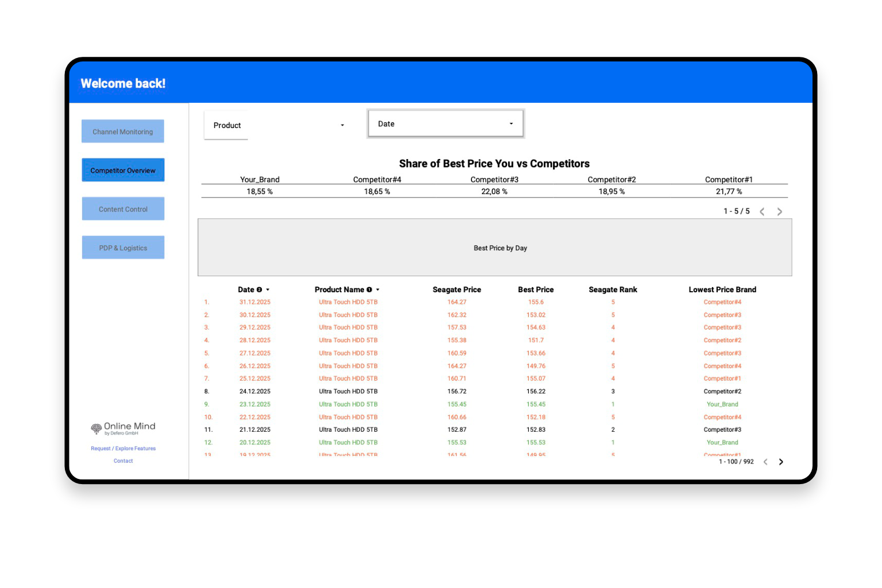Viewport: 882px width, 588px height.
Task: Select Competitor#2 share column header
Action: [x=612, y=180]
